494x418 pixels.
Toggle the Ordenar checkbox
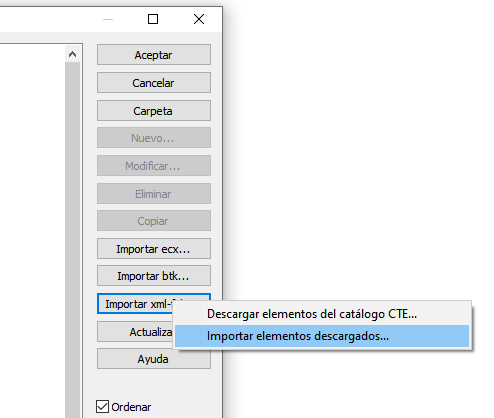(102, 407)
